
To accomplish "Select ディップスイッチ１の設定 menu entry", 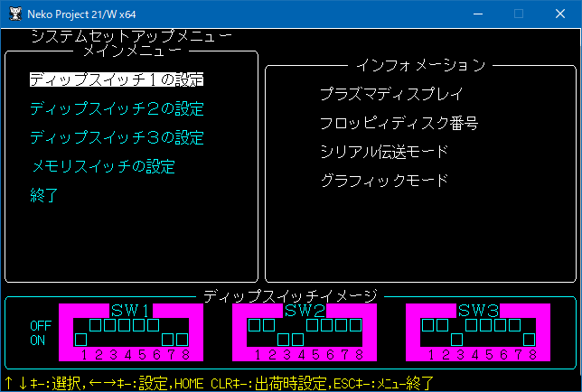I will 116,79.
